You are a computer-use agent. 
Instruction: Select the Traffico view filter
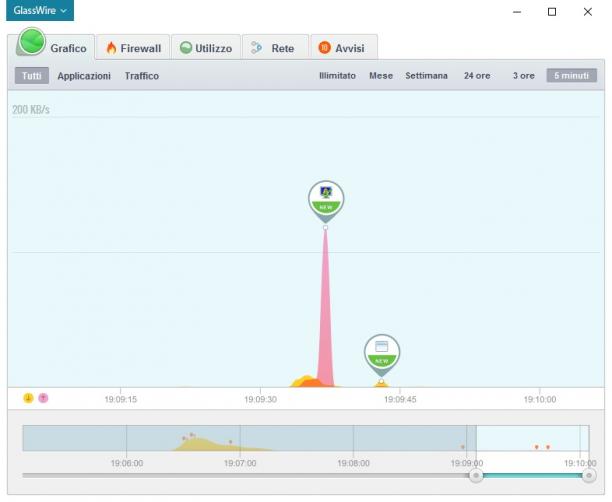142,76
